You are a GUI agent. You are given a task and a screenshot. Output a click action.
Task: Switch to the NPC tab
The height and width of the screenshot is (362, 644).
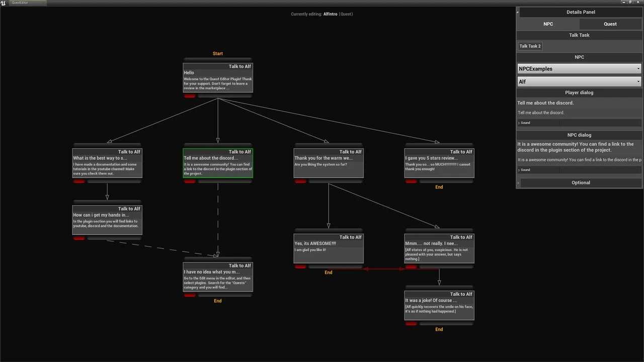click(548, 24)
